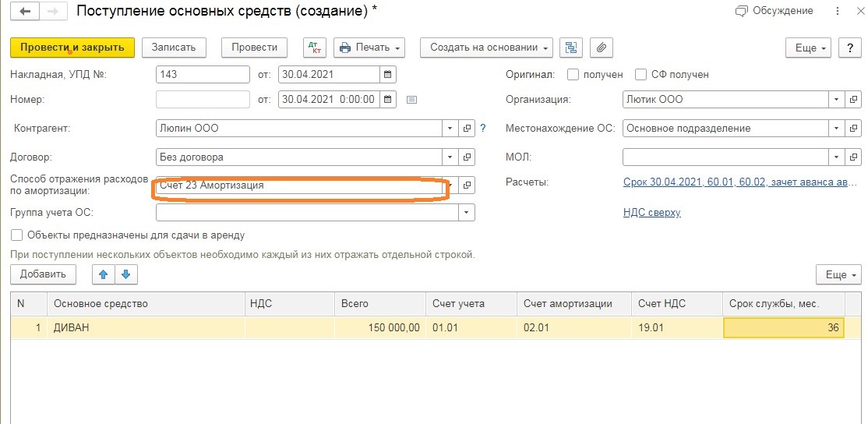Expand the Местонахождение ОС dropdown

837,129
